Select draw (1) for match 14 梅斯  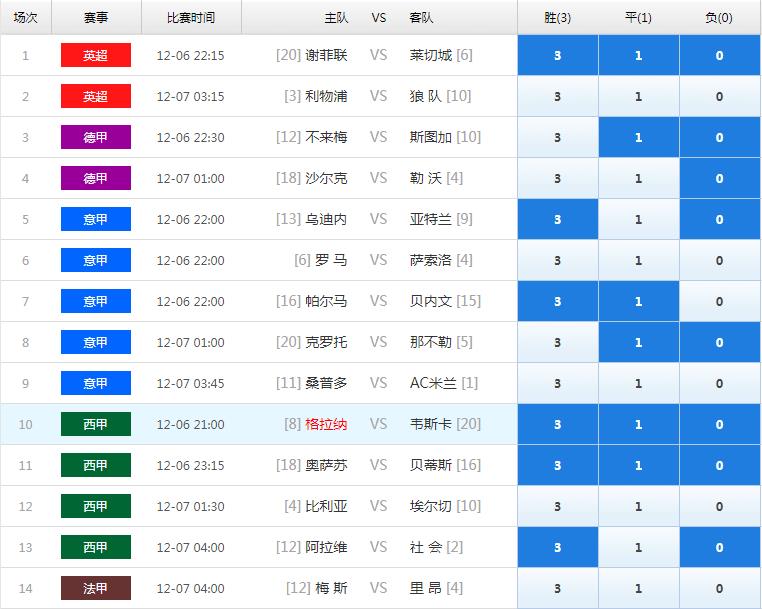pos(639,588)
